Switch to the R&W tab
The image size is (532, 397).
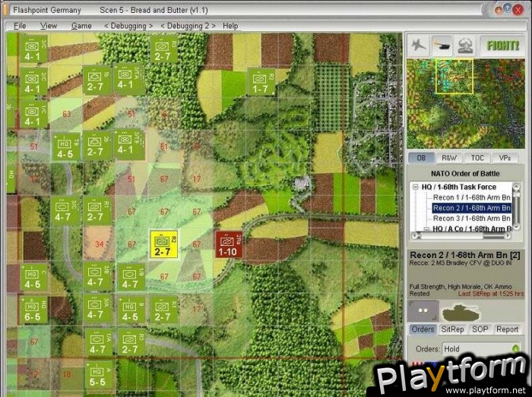(449, 158)
